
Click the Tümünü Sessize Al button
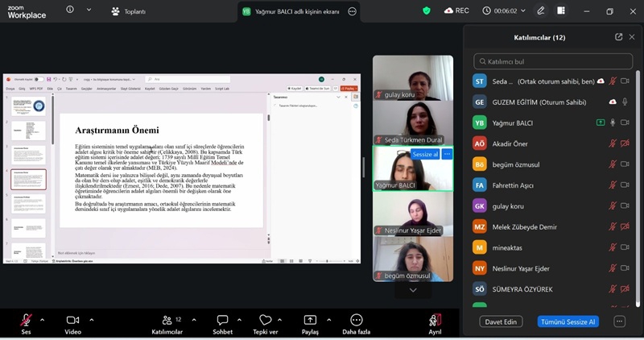click(568, 321)
